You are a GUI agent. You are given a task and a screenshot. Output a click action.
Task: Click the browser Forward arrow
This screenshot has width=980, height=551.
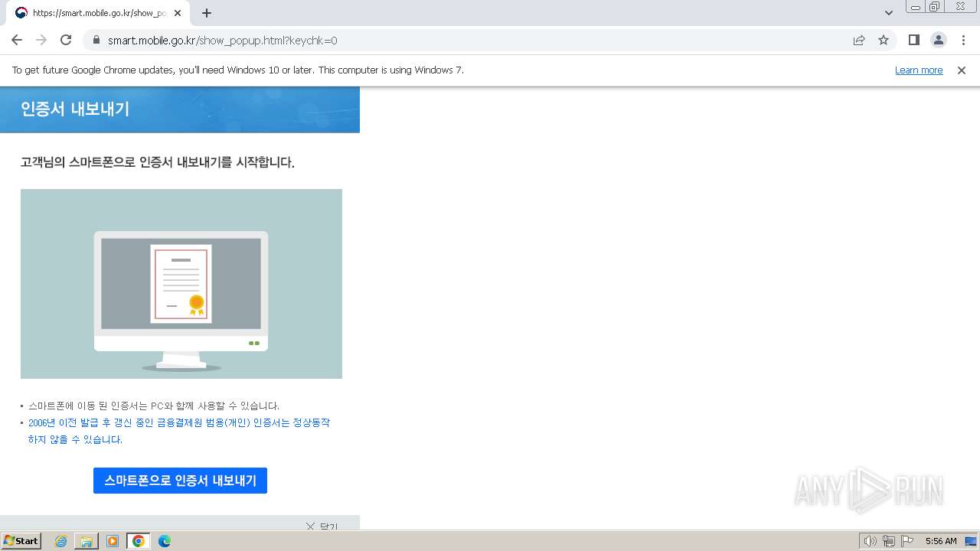click(x=41, y=40)
